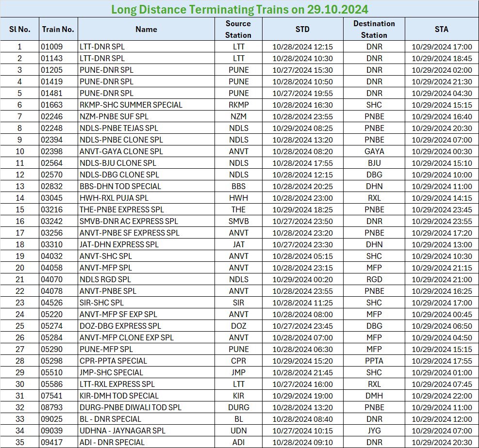The image size is (479, 448).
Task: Click train number 01009
Action: [51, 47]
